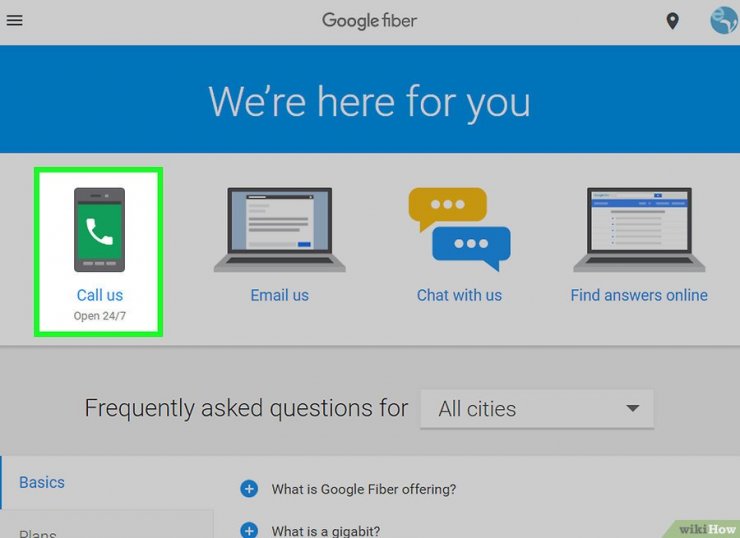
Task: Click the phone icon above Call us
Action: [100, 230]
